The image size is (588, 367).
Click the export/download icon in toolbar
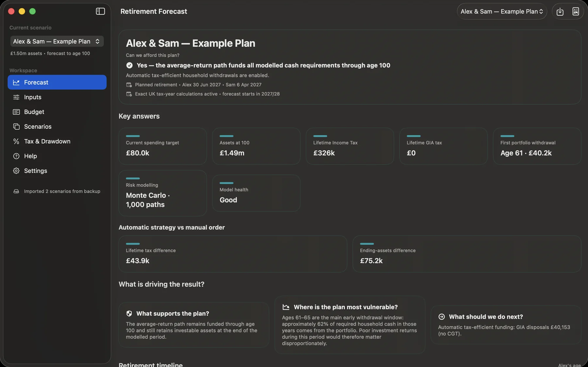(560, 11)
